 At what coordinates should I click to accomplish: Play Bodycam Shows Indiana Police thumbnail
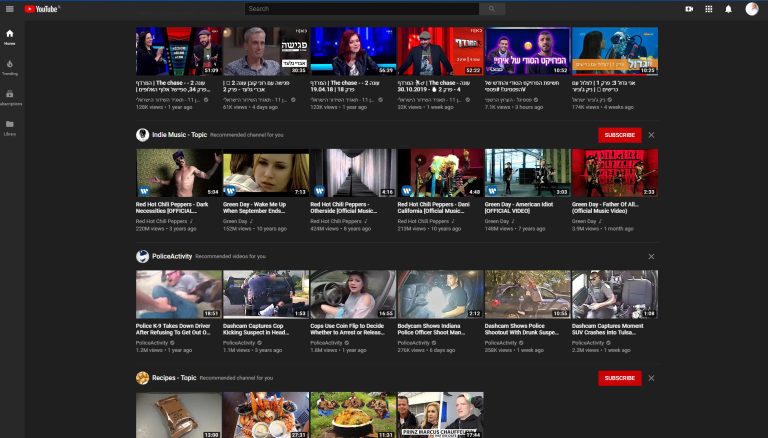[x=440, y=294]
